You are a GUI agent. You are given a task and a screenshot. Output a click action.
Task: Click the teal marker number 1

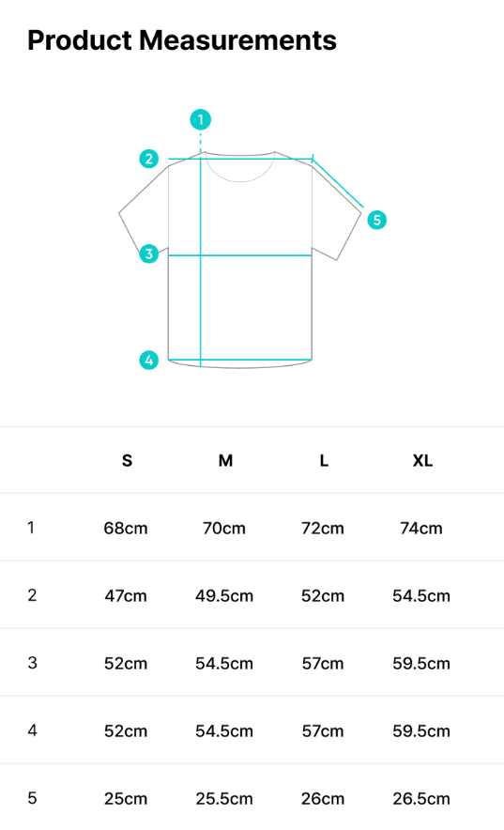pyautogui.click(x=201, y=119)
